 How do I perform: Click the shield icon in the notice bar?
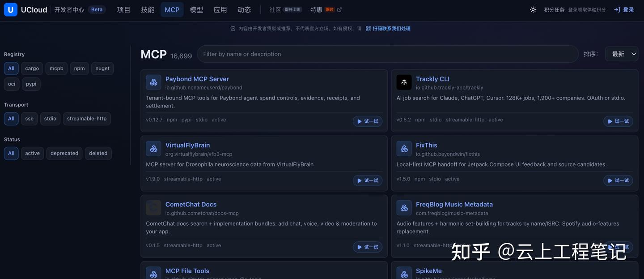coord(233,28)
